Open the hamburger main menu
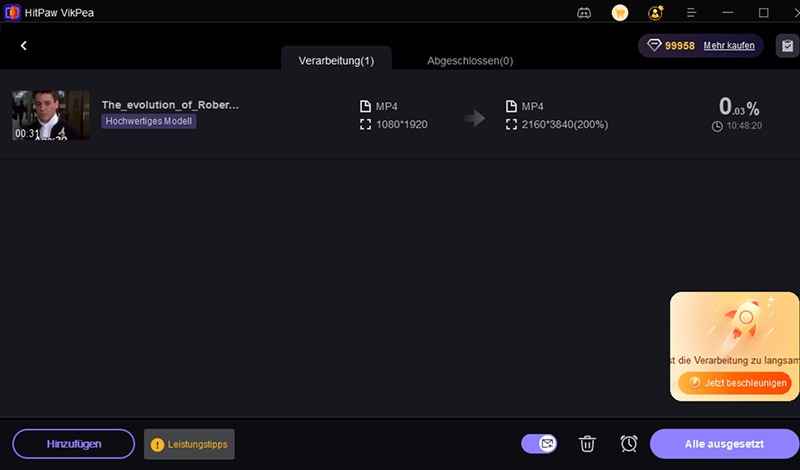 (691, 13)
